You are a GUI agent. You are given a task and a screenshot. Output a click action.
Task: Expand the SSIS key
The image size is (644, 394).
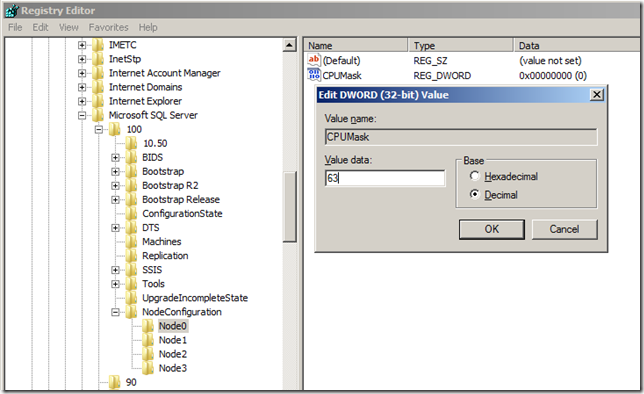click(115, 270)
